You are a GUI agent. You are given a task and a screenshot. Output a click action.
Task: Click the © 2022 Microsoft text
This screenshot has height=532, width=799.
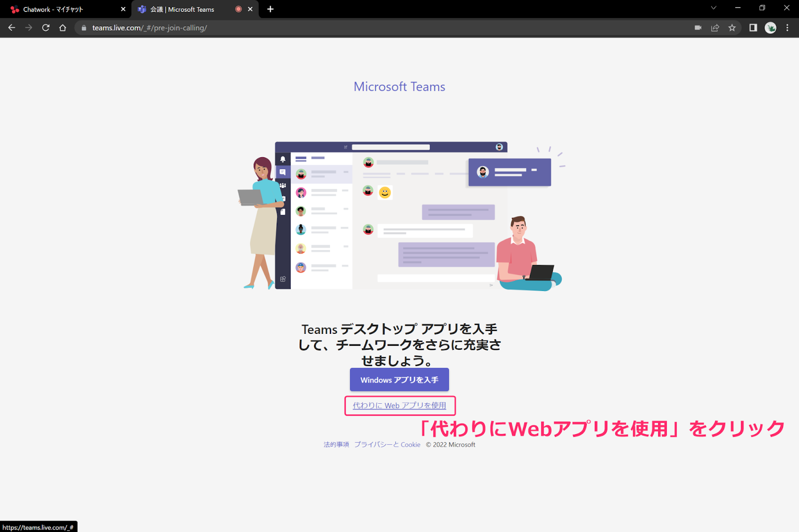(x=450, y=445)
